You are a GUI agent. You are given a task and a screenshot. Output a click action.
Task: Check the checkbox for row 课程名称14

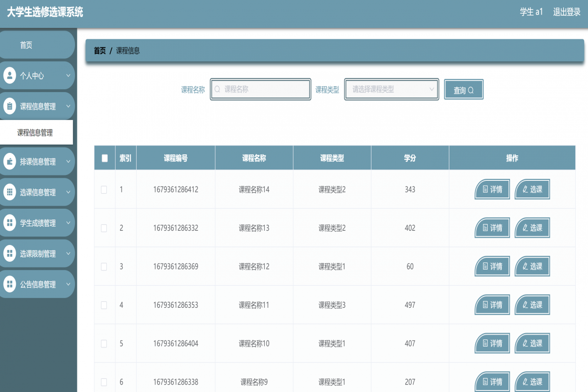104,190
